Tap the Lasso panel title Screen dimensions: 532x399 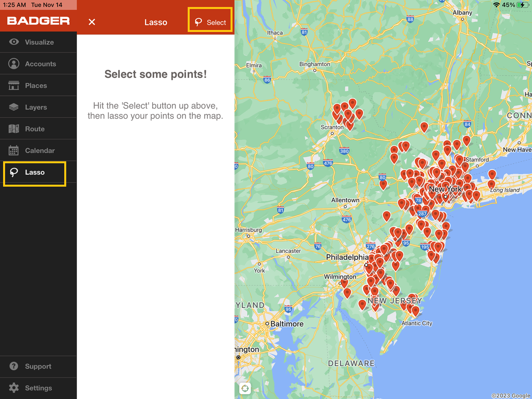pos(156,22)
